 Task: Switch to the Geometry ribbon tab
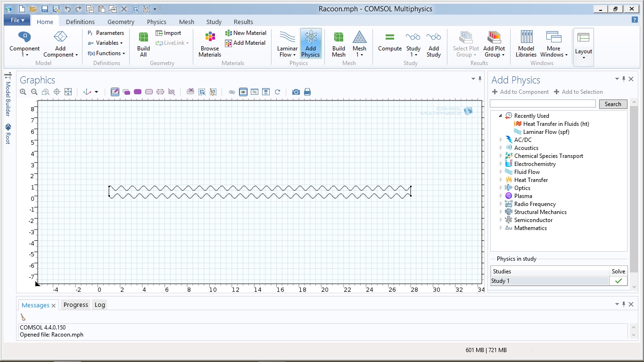click(x=121, y=22)
